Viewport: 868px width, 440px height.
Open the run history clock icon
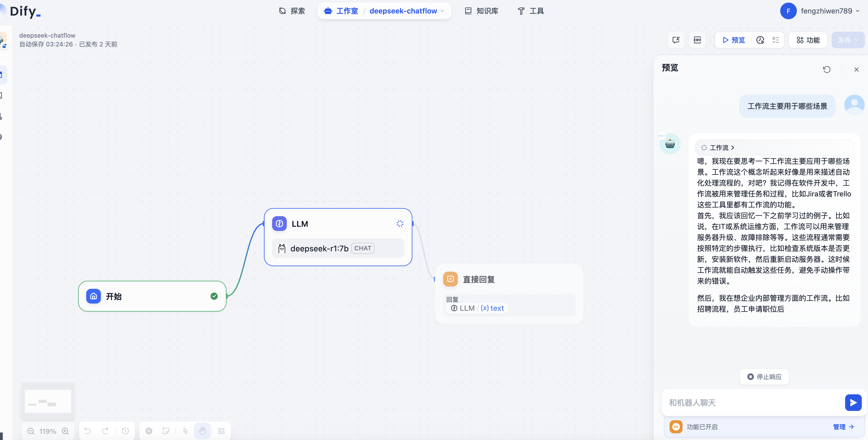tap(760, 40)
